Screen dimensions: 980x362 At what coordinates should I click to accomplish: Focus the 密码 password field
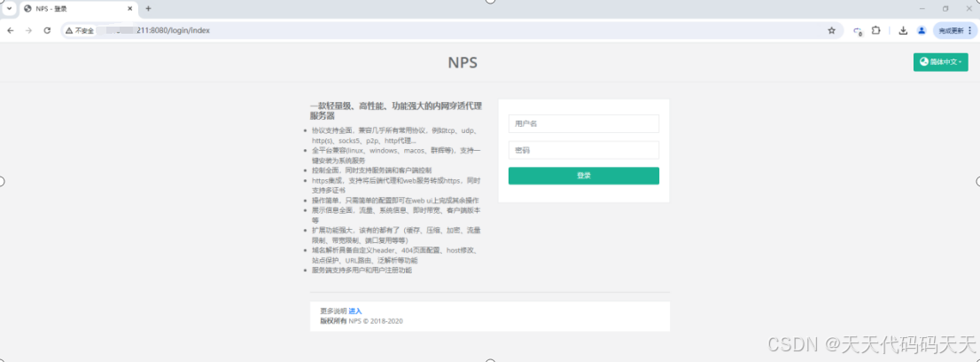pyautogui.click(x=584, y=150)
